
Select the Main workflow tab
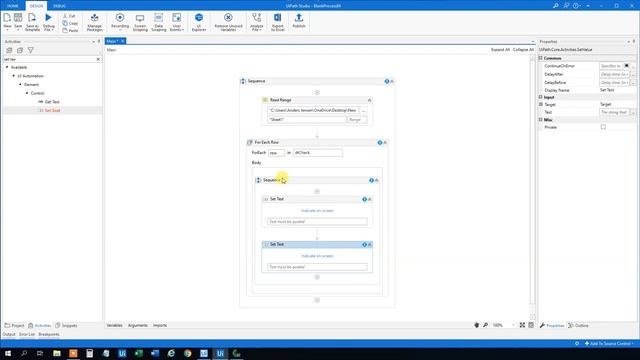coord(112,41)
